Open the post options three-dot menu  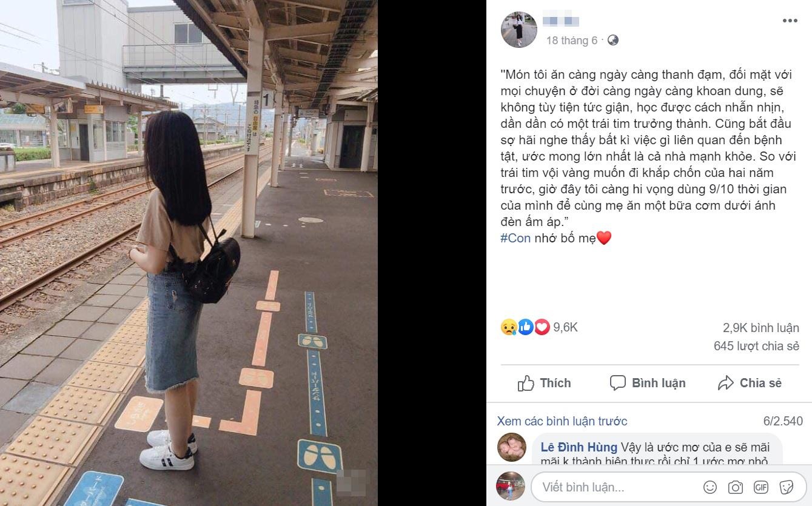pyautogui.click(x=790, y=21)
